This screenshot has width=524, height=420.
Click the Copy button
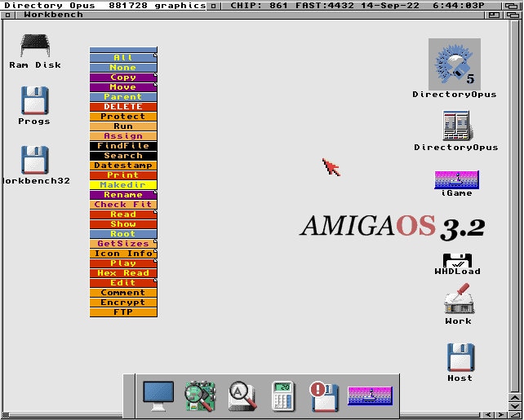pos(123,77)
